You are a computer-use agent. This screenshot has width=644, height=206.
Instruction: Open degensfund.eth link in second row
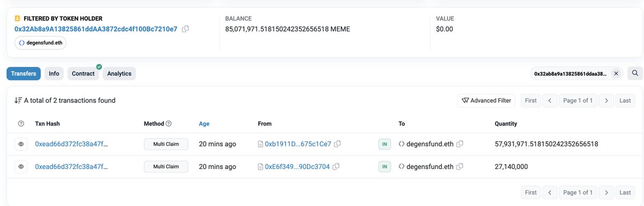point(430,167)
